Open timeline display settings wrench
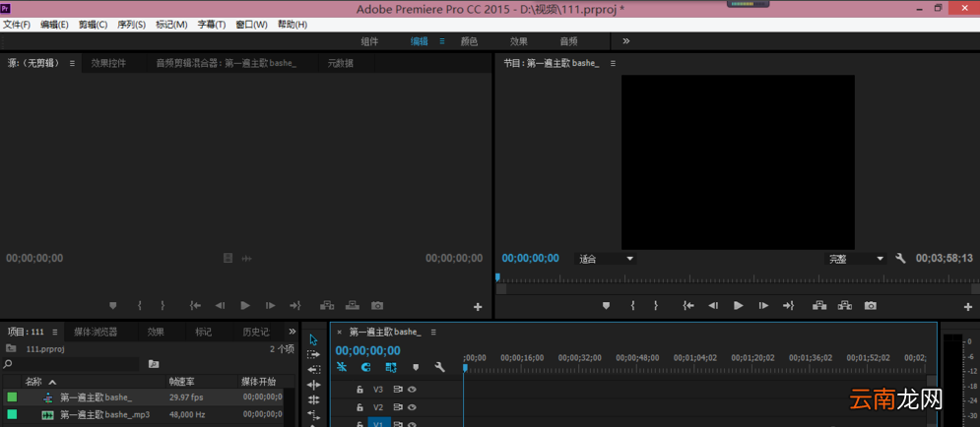980x427 pixels. [x=439, y=367]
